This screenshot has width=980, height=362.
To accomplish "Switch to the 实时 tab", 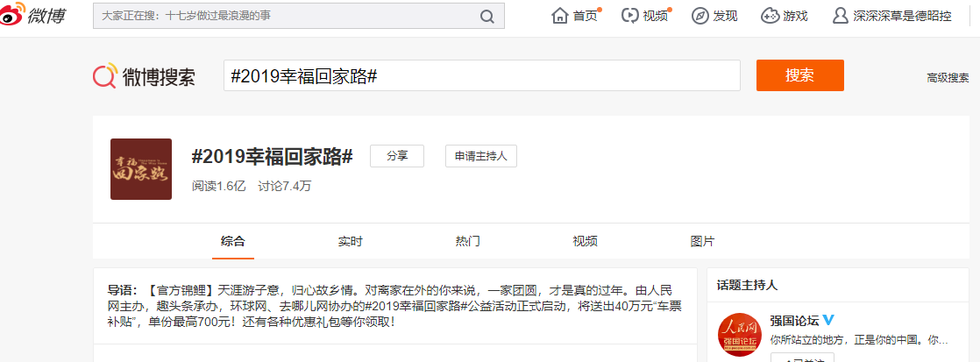I will (350, 241).
